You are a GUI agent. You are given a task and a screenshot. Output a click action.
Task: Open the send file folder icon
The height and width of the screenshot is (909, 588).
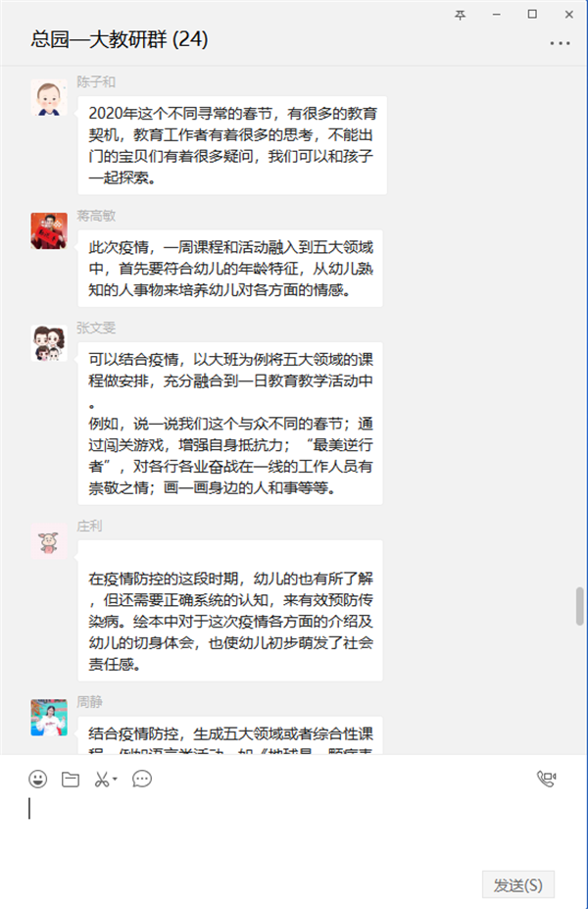[x=71, y=780]
